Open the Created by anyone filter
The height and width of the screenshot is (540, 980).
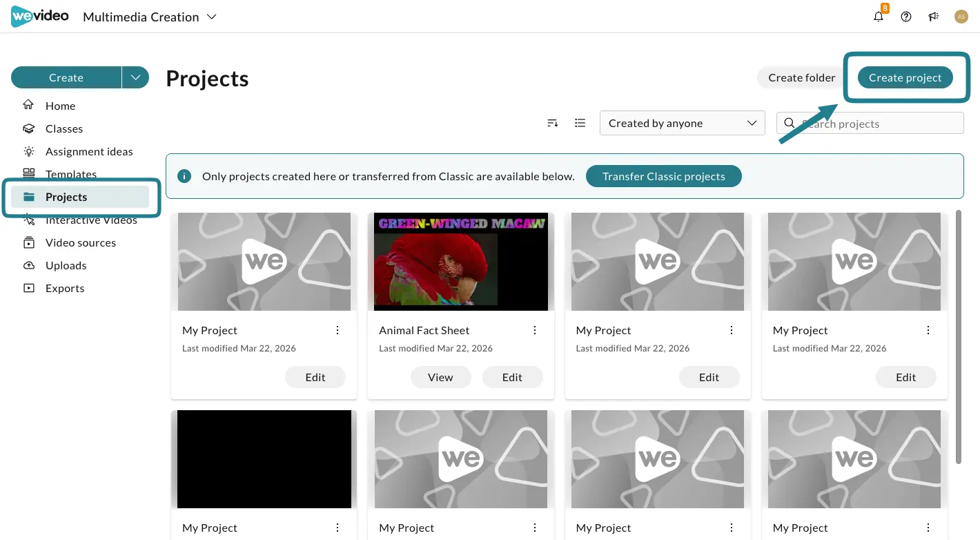click(683, 123)
